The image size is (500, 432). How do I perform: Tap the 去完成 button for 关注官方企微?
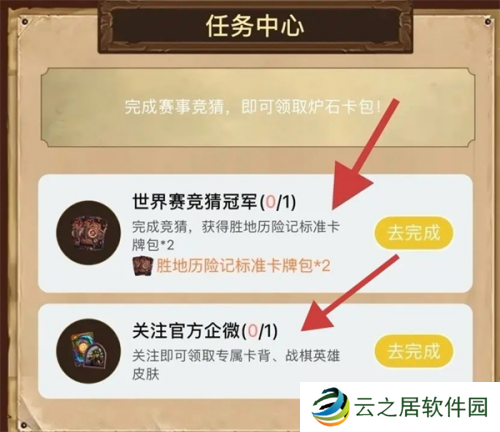(413, 351)
